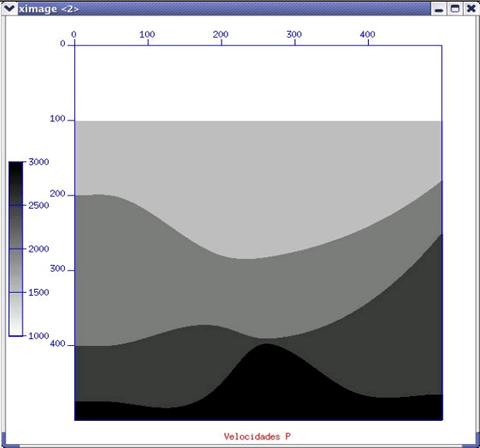Click the white top layer region

(258, 83)
